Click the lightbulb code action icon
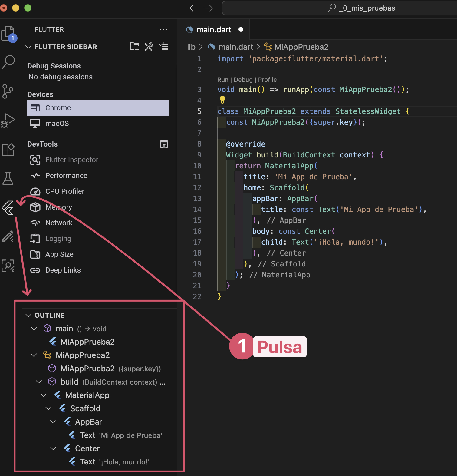Viewport: 457px width, 476px height. pyautogui.click(x=222, y=100)
